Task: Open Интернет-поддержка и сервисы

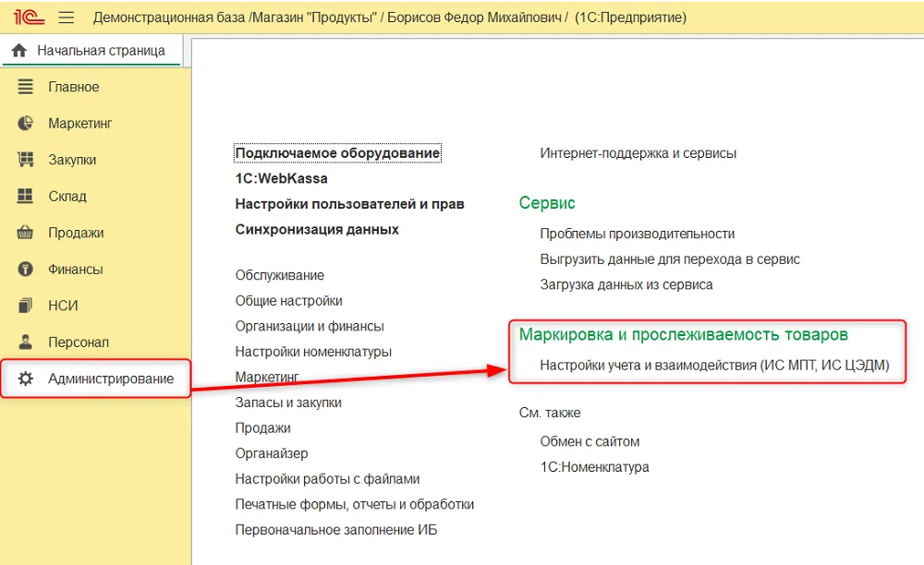Action: click(x=638, y=153)
